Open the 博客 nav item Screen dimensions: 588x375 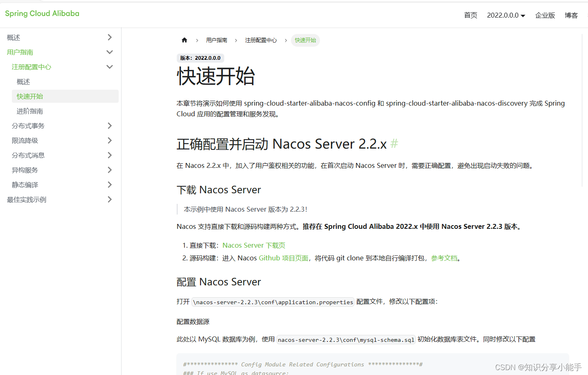pos(571,15)
